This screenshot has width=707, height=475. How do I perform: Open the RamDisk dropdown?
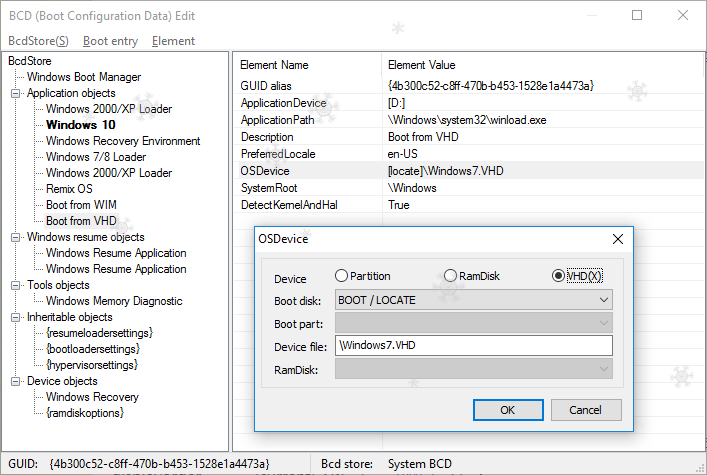[x=473, y=369]
